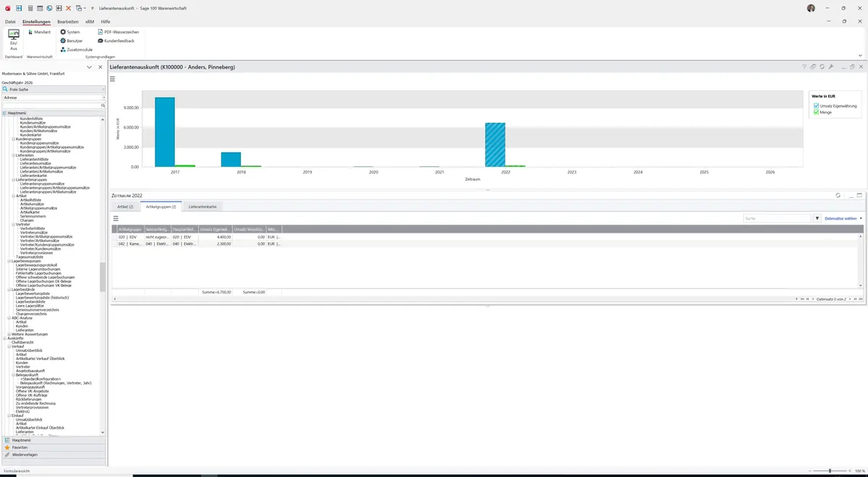Image resolution: width=868 pixels, height=477 pixels.
Task: Open the Mandant settings
Action: point(39,32)
